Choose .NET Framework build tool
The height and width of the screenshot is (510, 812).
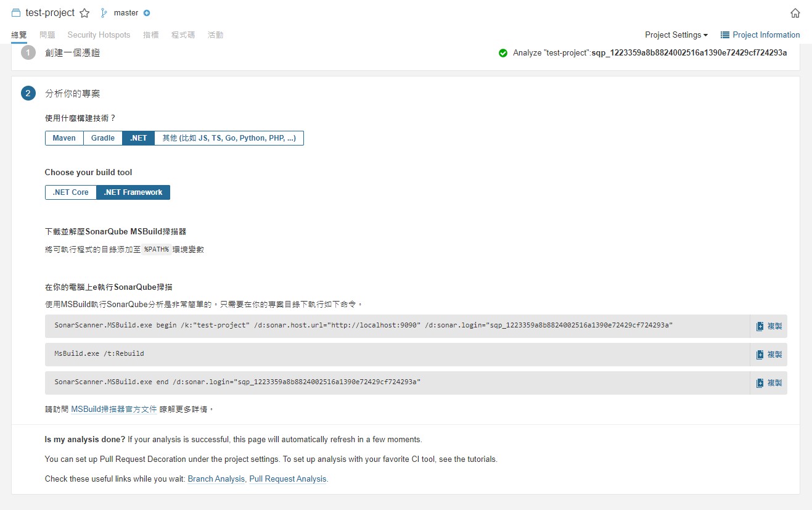click(133, 192)
